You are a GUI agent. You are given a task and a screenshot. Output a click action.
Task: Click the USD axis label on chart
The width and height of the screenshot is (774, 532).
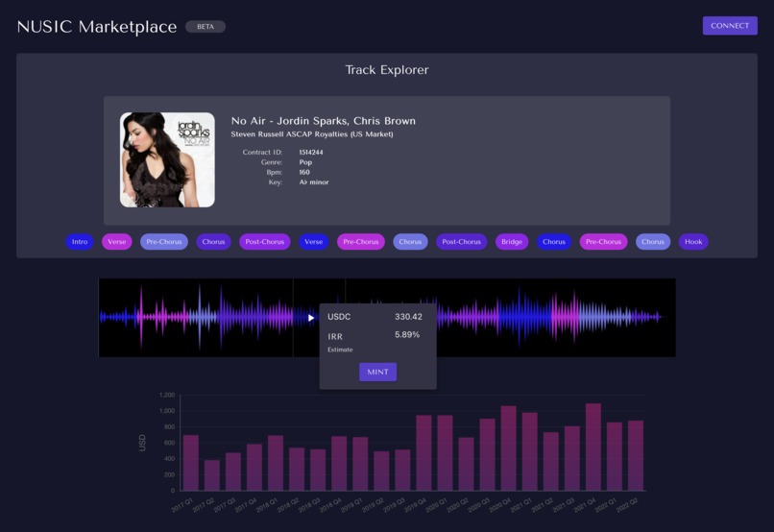point(142,443)
